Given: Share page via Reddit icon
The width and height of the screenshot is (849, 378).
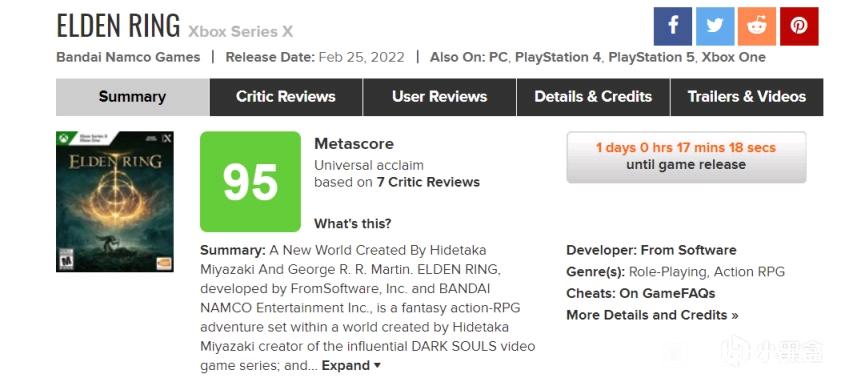Looking at the screenshot, I should (x=757, y=26).
